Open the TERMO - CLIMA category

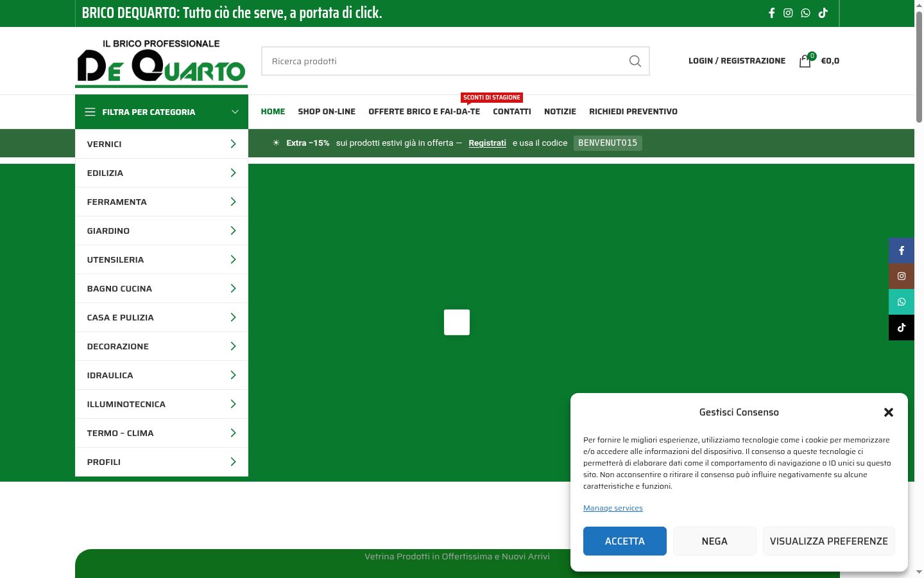(x=162, y=433)
